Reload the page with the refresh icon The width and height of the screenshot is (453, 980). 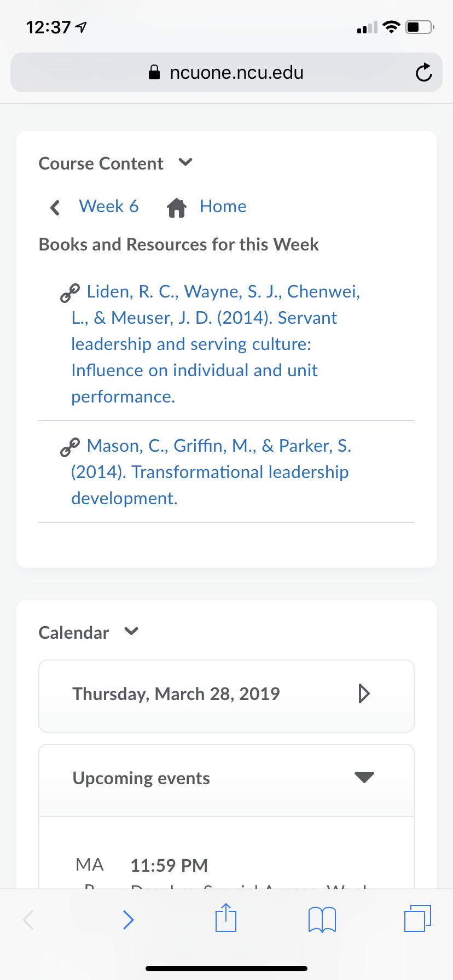tap(423, 72)
